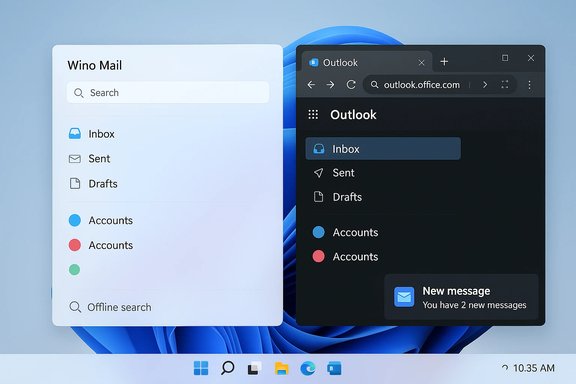Select the red Accounts entry in Wino Mail

pos(101,245)
